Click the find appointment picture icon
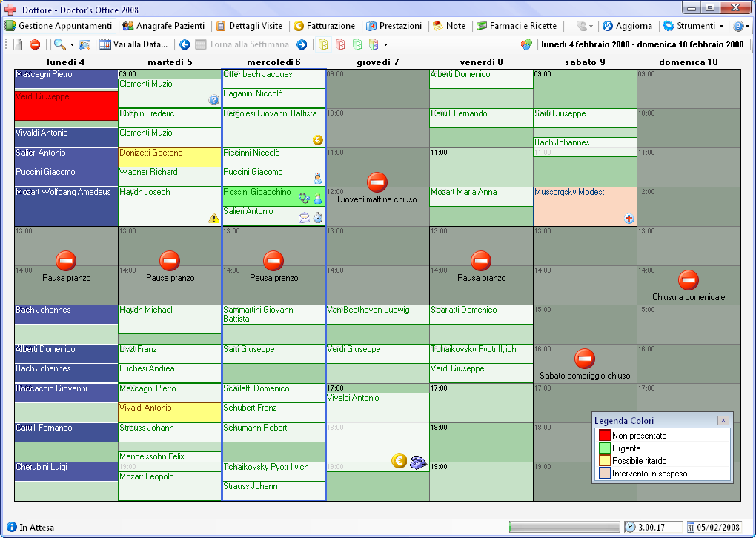The height and width of the screenshot is (538, 756). point(84,44)
